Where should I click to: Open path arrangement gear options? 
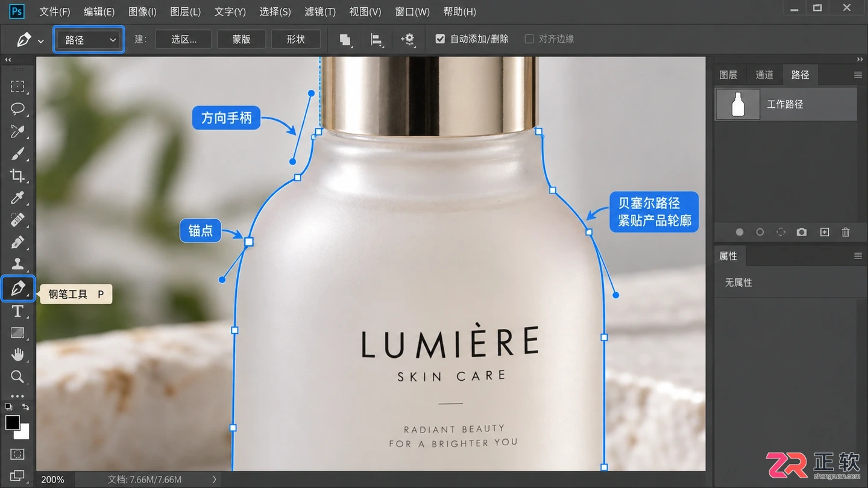pyautogui.click(x=408, y=40)
